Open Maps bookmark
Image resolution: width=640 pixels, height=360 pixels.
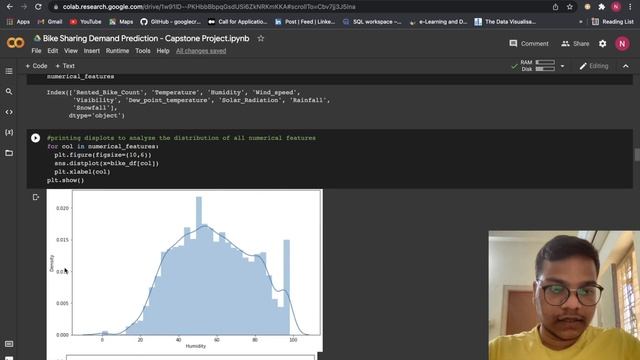pyautogui.click(x=121, y=22)
